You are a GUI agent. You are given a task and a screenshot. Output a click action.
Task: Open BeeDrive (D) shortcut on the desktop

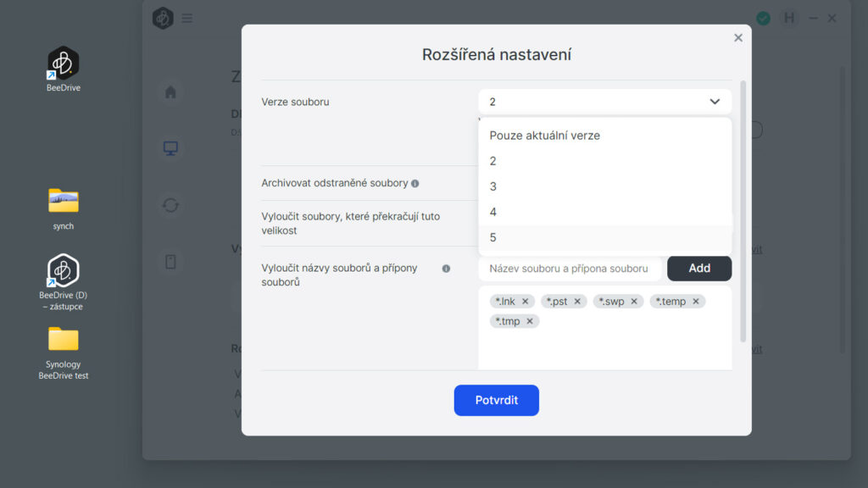pyautogui.click(x=63, y=271)
